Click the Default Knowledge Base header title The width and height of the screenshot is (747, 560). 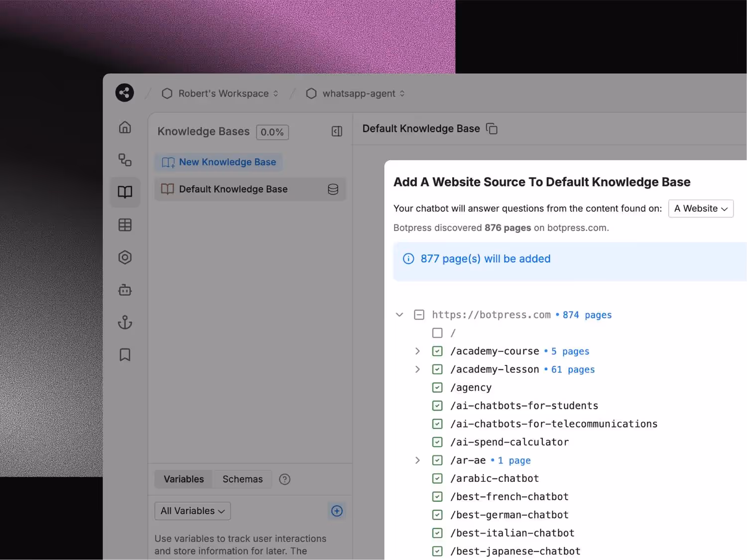pyautogui.click(x=421, y=128)
